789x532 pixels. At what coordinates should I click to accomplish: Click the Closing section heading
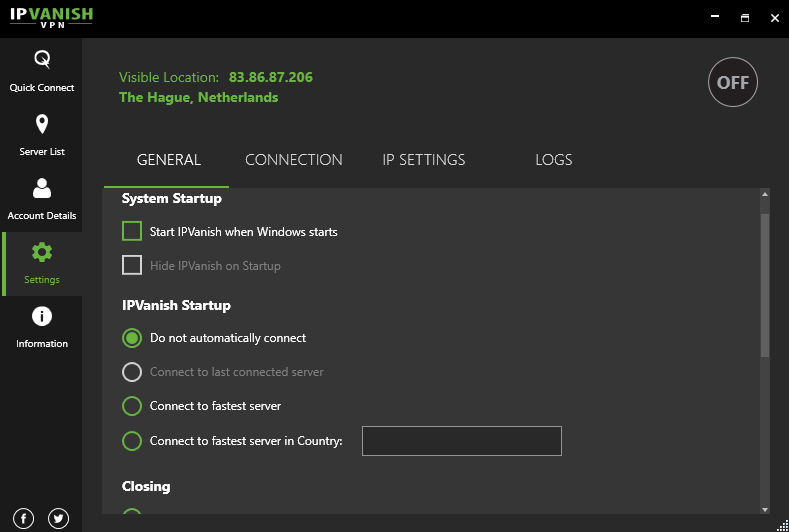click(146, 486)
